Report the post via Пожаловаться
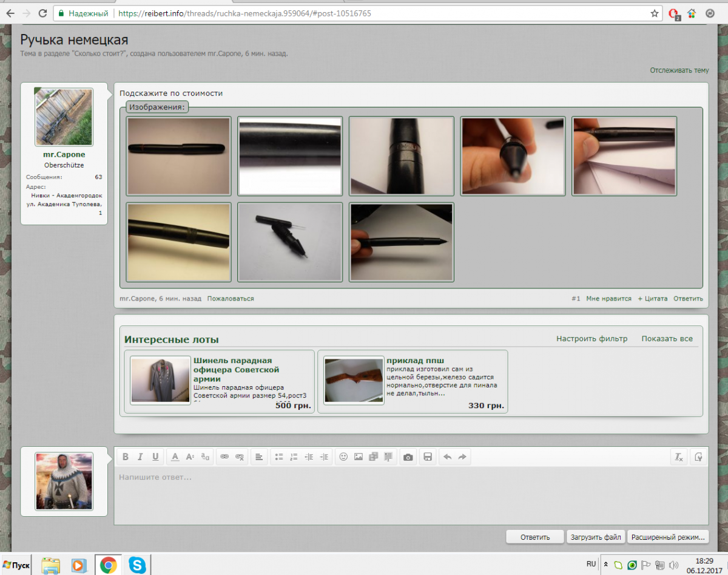 click(231, 299)
